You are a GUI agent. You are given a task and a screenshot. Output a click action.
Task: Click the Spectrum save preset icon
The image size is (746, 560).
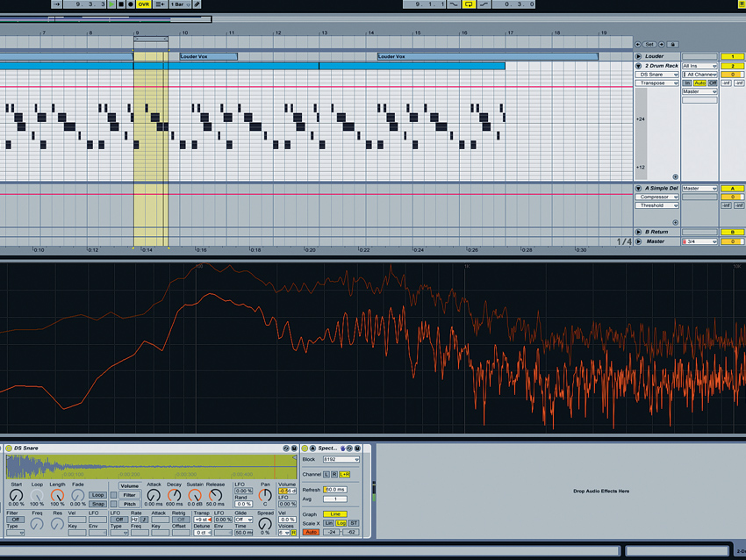(357, 449)
